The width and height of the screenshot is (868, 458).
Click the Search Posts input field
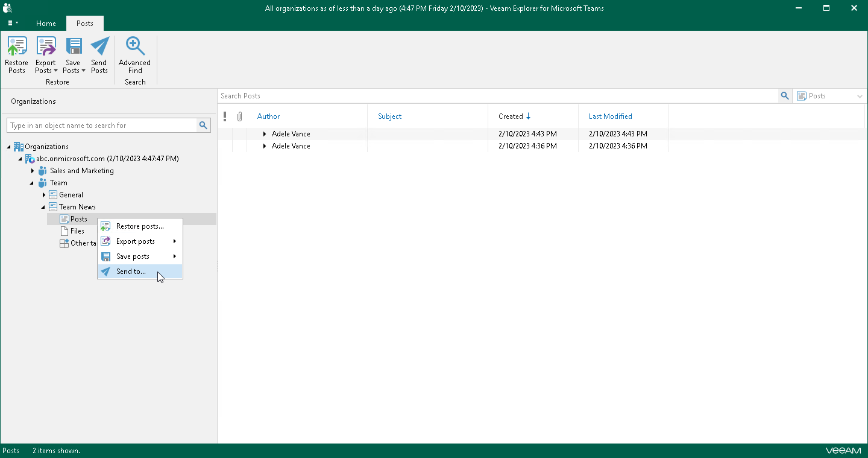pyautogui.click(x=494, y=96)
